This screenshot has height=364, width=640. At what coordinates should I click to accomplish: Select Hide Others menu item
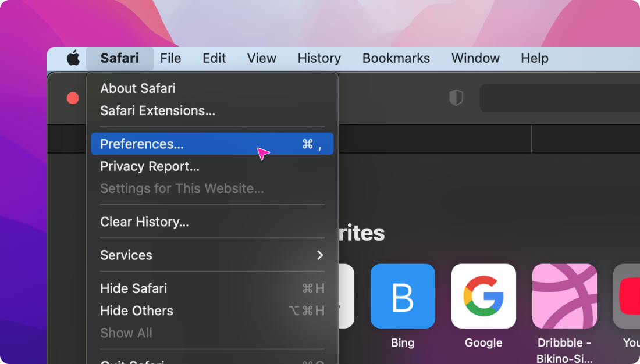pos(137,311)
